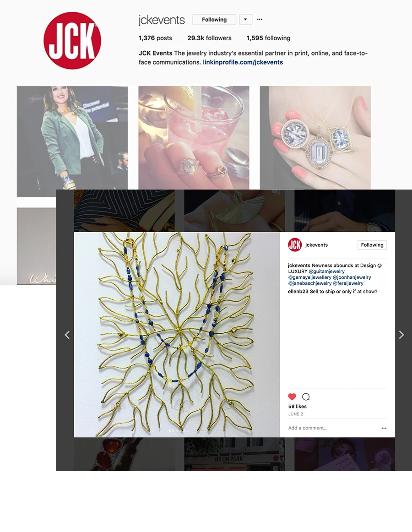View the 1,595 following list
This screenshot has height=532, width=412.
(x=268, y=38)
